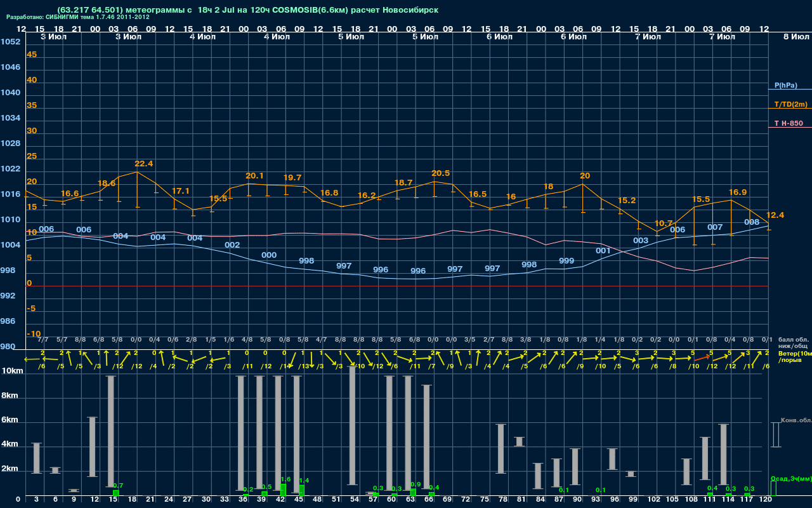Select the 'T H-850' legend label
Screen dimensions: 812x508
(788, 123)
